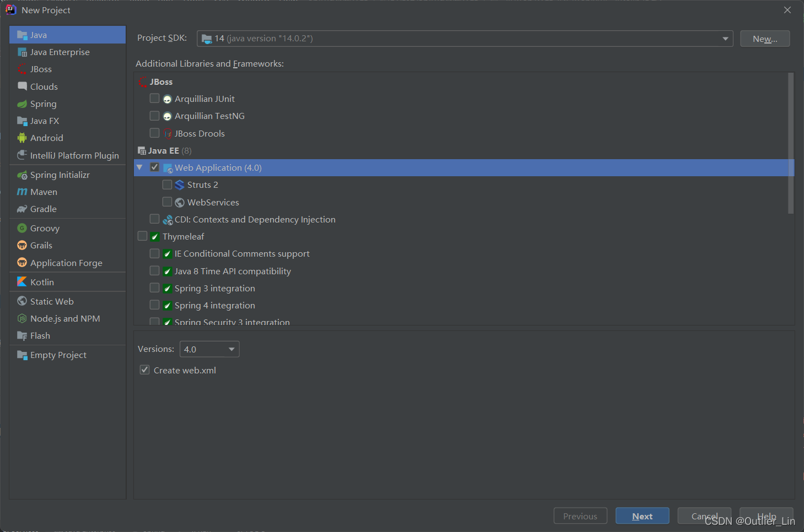Click the Next button
Viewport: 804px width, 532px height.
point(643,516)
